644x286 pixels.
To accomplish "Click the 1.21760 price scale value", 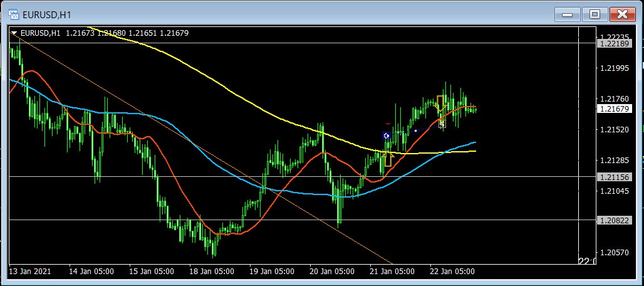I will pyautogui.click(x=615, y=99).
